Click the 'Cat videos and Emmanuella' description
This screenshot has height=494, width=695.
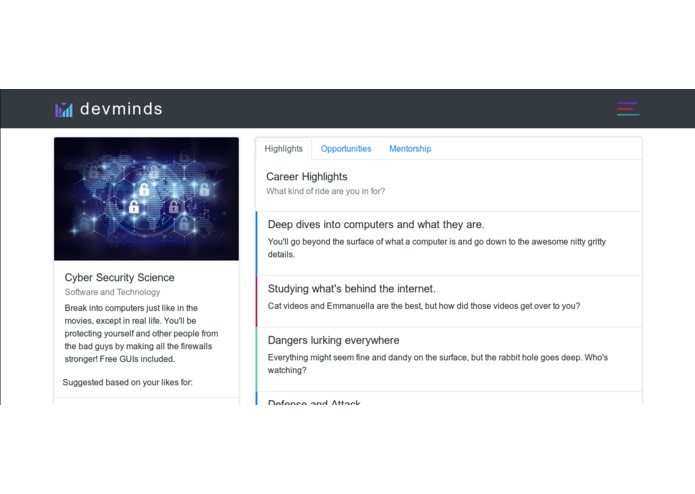pyautogui.click(x=424, y=306)
